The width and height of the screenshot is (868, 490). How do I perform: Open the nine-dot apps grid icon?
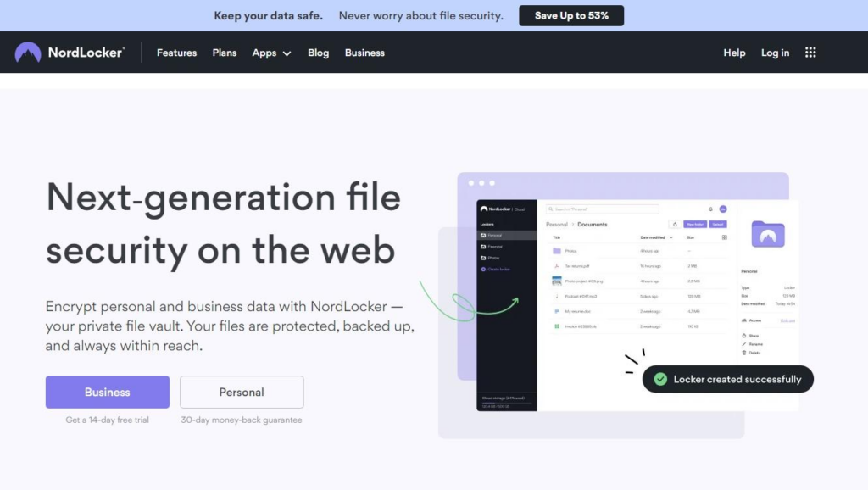tap(810, 52)
